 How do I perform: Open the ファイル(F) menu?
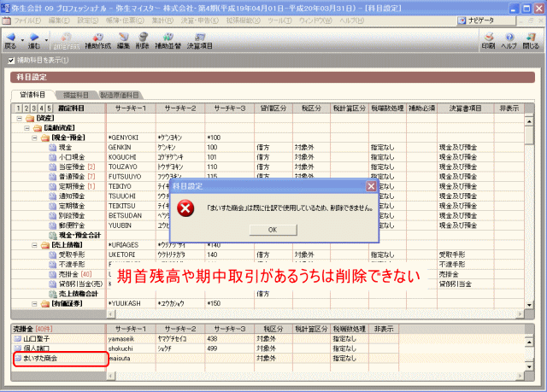point(27,20)
